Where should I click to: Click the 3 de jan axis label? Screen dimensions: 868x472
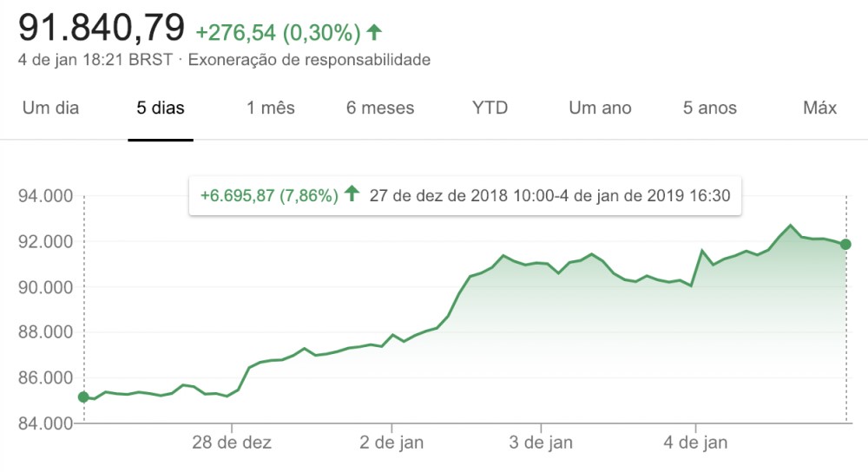tap(540, 442)
